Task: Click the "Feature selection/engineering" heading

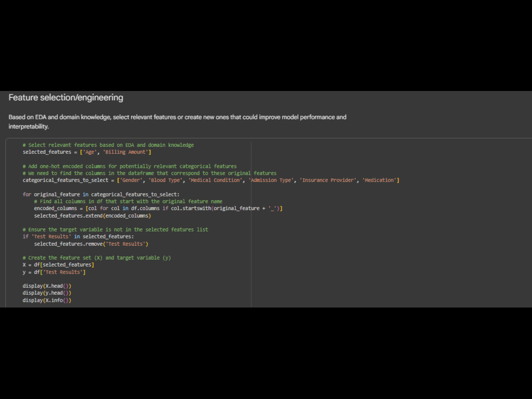Action: [66, 98]
